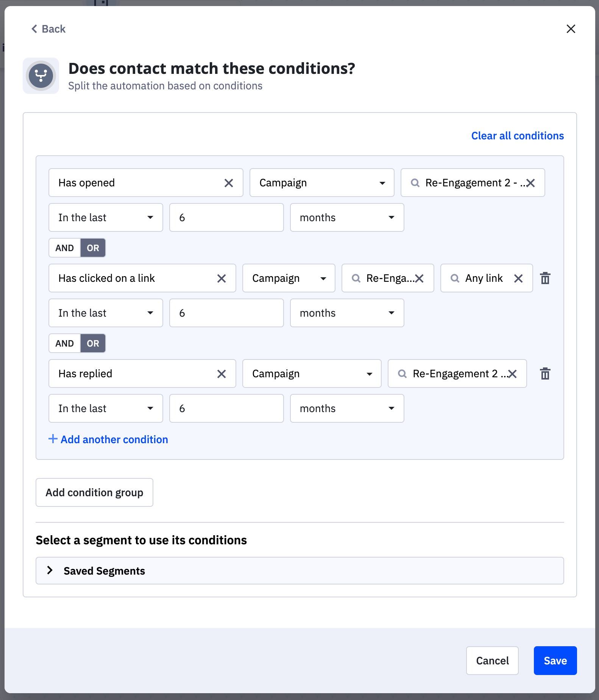Switch first condition connector to AND
The image size is (599, 700).
click(64, 247)
